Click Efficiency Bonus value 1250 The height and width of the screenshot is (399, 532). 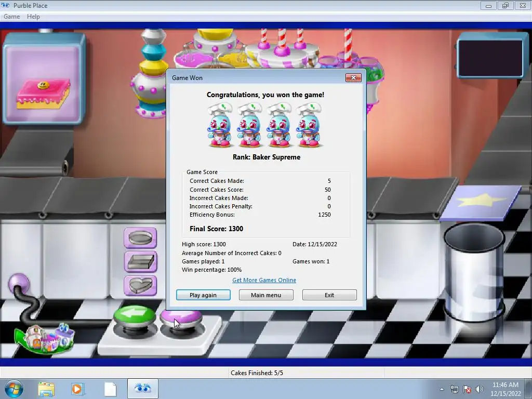pos(324,215)
